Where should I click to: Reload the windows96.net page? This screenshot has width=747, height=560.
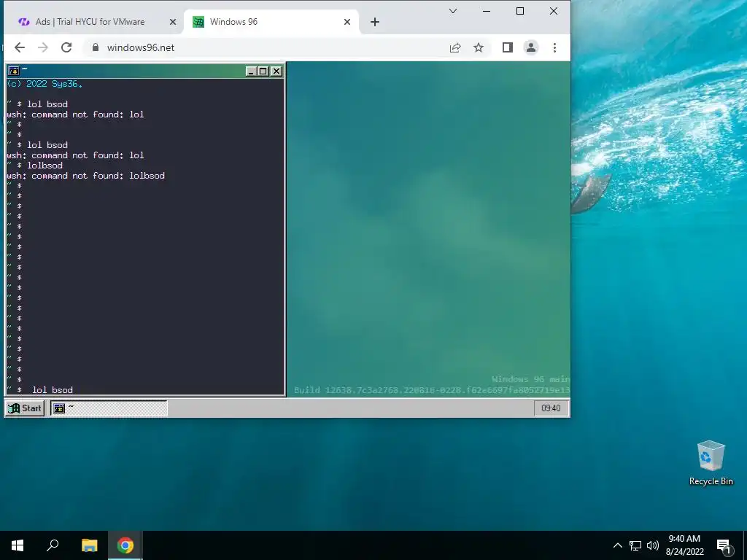66,47
